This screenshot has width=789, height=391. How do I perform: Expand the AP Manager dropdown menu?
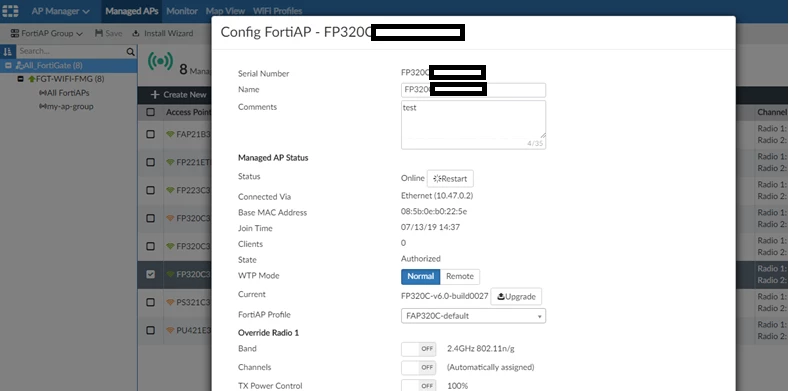60,11
